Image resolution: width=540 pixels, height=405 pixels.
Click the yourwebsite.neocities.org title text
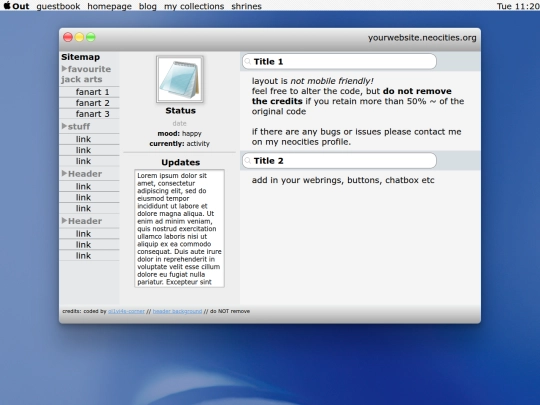[422, 38]
